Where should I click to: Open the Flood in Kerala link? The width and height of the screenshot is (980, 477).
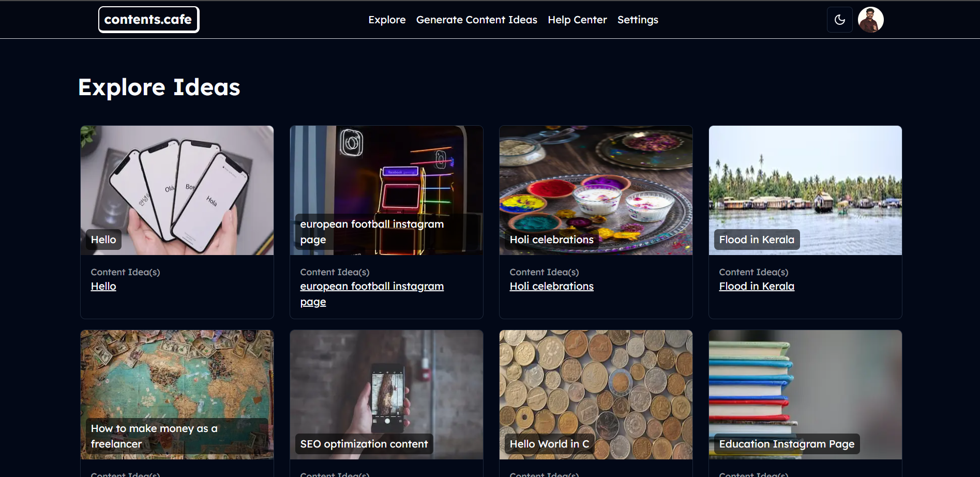click(x=756, y=286)
